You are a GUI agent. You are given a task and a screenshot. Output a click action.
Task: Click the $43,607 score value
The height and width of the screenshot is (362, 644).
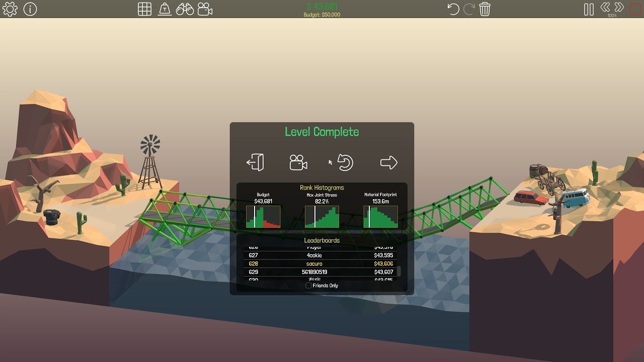(x=384, y=272)
